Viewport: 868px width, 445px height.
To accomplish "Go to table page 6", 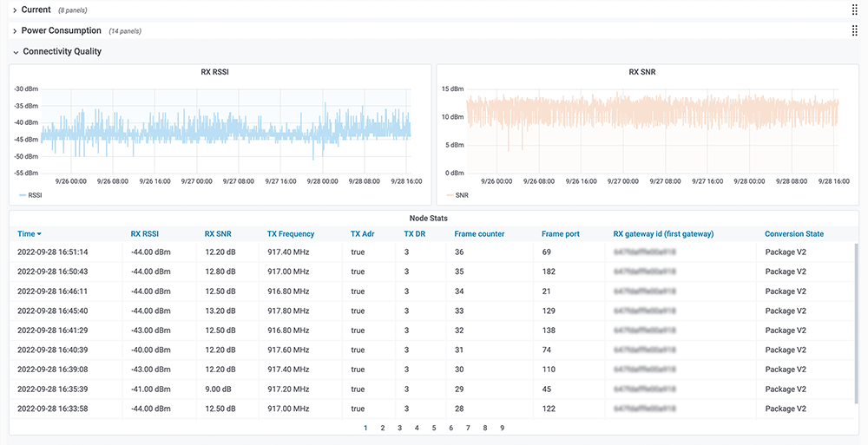I will click(x=451, y=428).
